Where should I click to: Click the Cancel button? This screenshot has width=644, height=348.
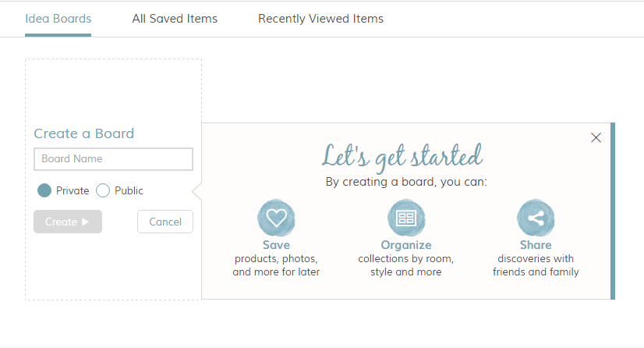point(165,222)
